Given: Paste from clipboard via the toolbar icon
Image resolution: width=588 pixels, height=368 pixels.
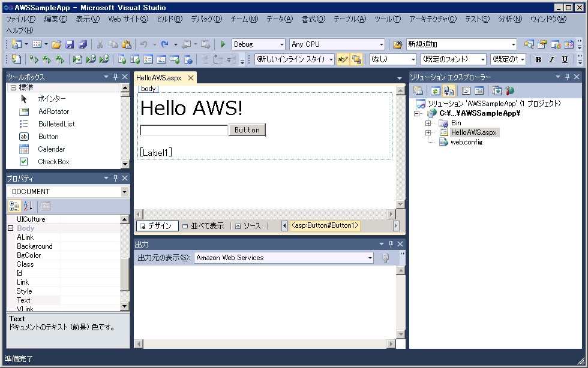Looking at the screenshot, I should point(127,44).
